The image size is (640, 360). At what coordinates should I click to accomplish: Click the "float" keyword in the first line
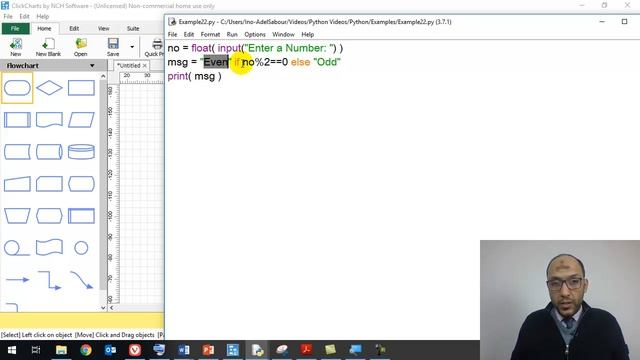[201, 48]
